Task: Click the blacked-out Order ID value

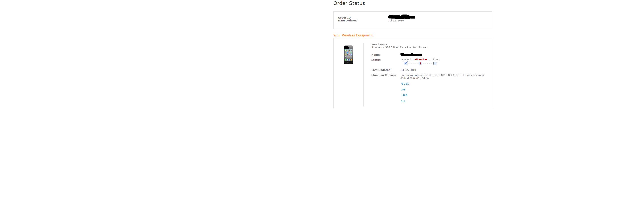Action: click(x=402, y=17)
